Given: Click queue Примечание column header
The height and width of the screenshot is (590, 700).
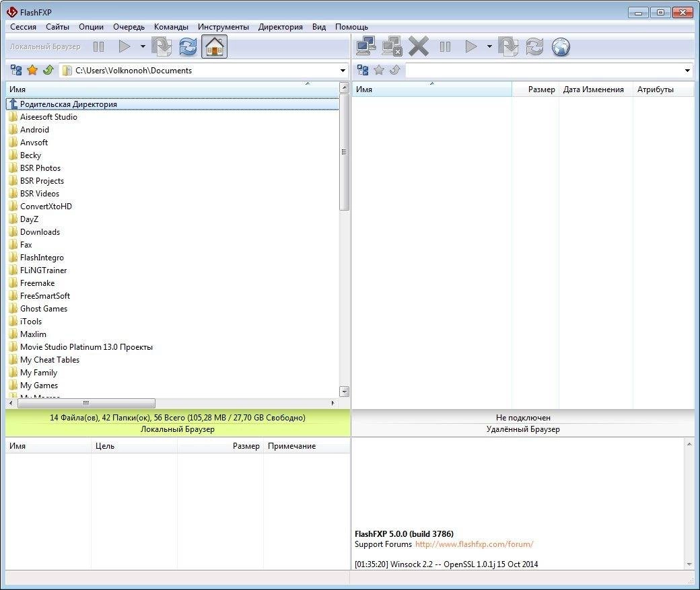Looking at the screenshot, I should [306, 446].
